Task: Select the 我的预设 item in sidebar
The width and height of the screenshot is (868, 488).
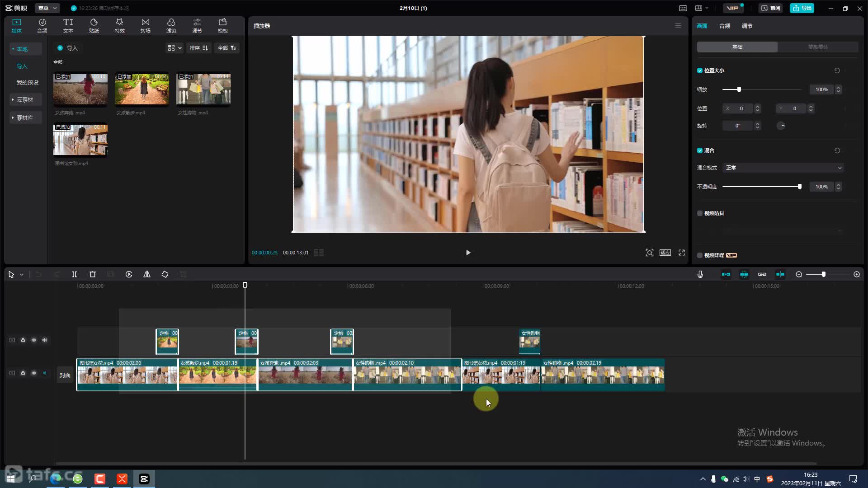Action: [x=27, y=82]
